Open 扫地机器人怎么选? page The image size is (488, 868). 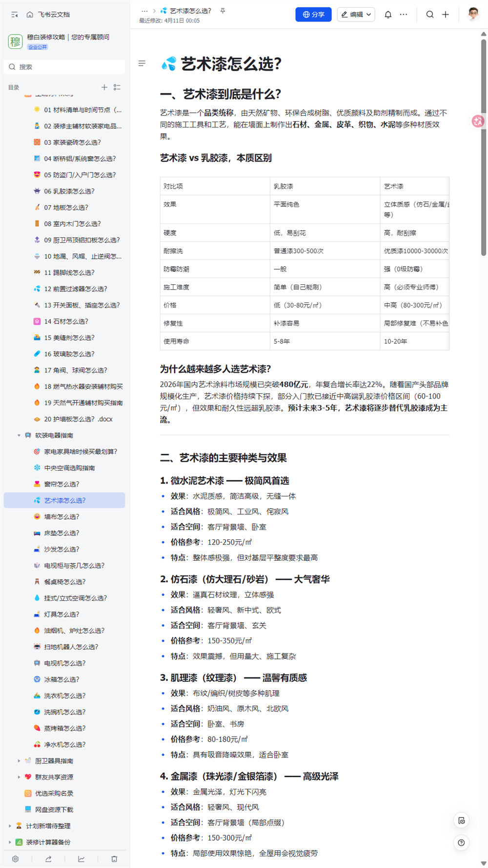click(x=71, y=647)
